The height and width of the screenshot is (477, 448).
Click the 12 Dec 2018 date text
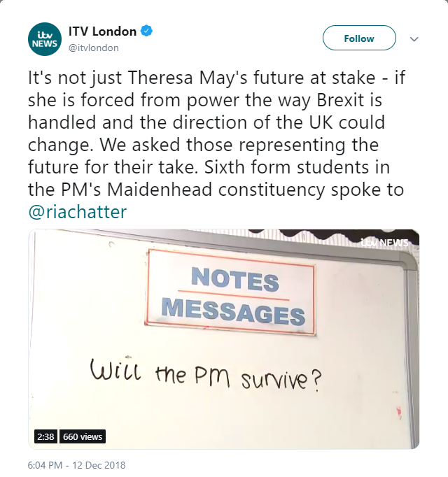tap(101, 465)
